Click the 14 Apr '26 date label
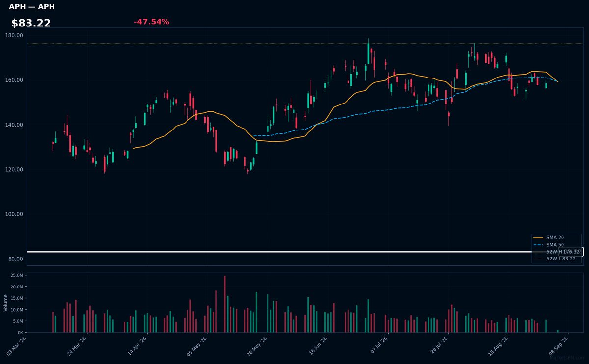This screenshot has height=364, width=589. (137, 345)
